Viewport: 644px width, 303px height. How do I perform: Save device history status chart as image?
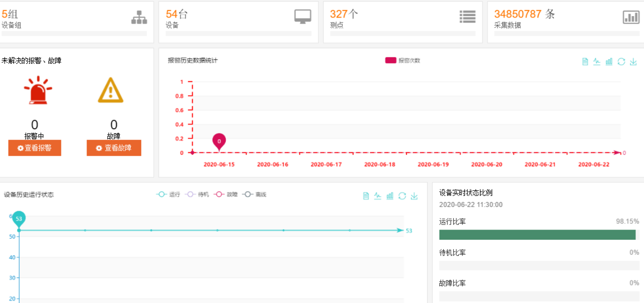pyautogui.click(x=414, y=196)
